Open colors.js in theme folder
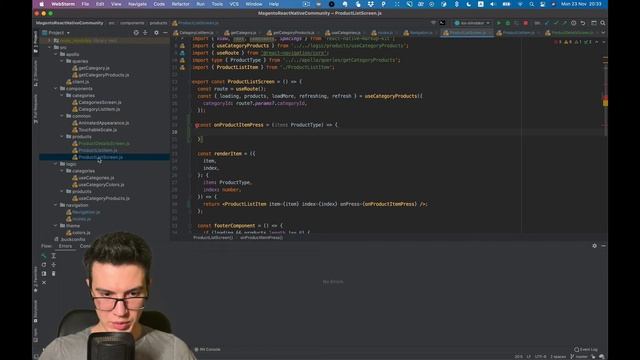The height and width of the screenshot is (360, 640). [81, 232]
